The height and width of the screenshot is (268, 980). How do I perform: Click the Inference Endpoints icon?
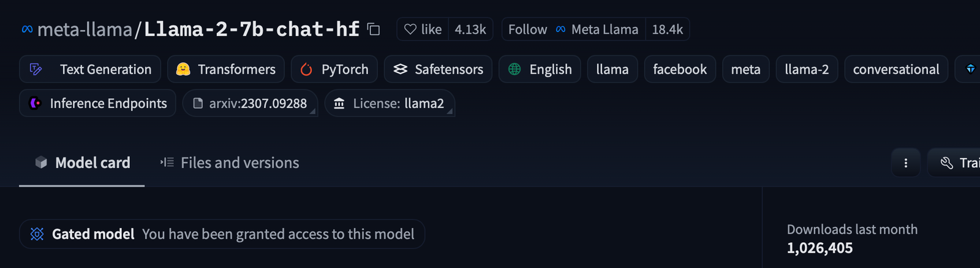click(36, 103)
